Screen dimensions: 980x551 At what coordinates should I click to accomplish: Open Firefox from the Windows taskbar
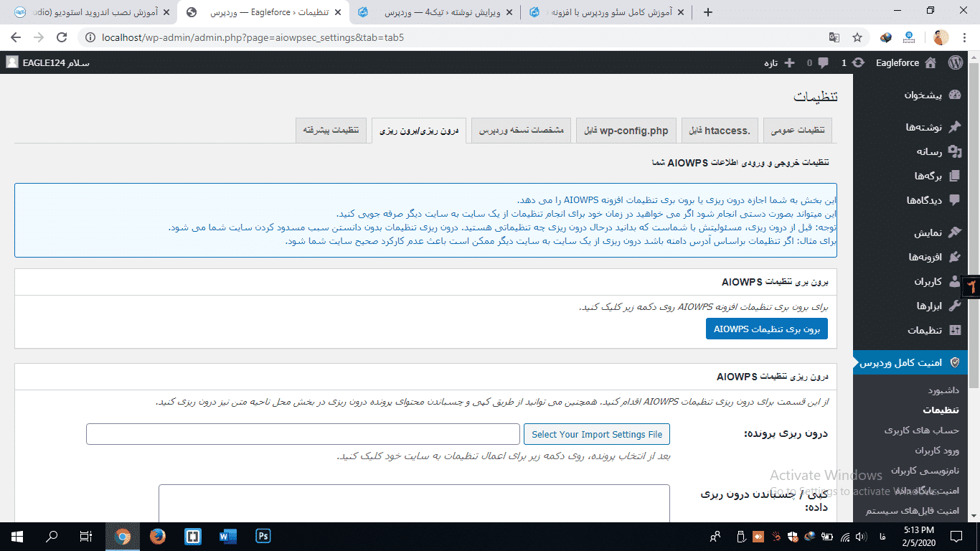point(157,536)
